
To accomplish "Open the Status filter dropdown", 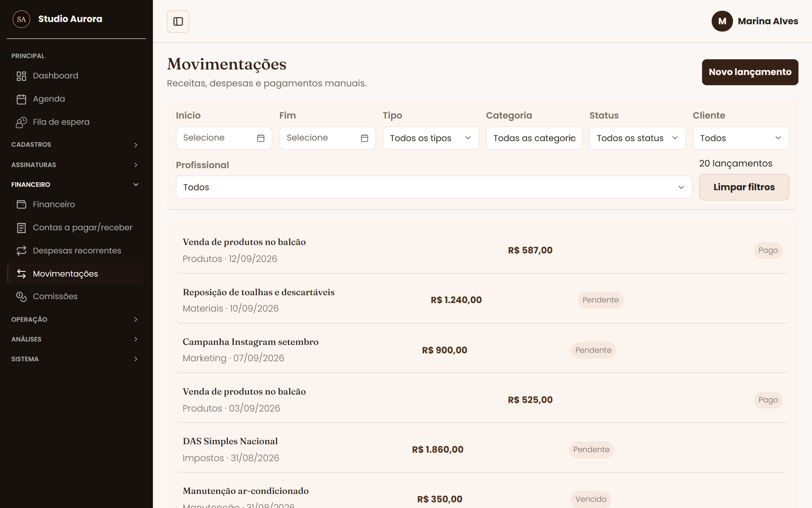I will pyautogui.click(x=637, y=138).
